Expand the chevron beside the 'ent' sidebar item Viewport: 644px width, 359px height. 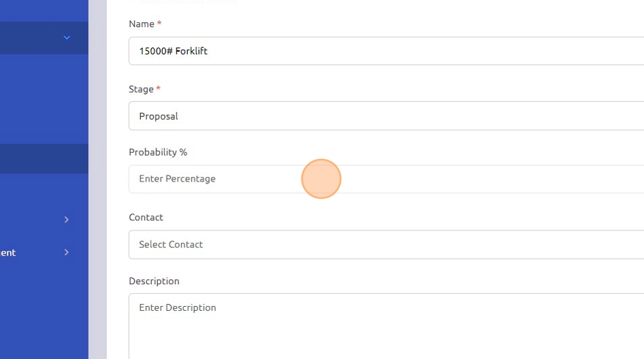pos(67,252)
